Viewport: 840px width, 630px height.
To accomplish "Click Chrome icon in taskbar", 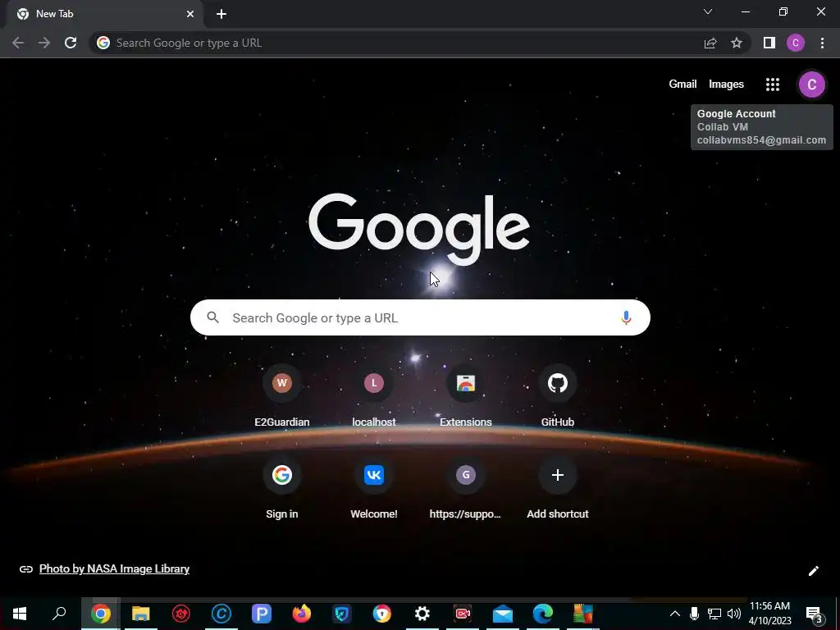I will click(101, 614).
